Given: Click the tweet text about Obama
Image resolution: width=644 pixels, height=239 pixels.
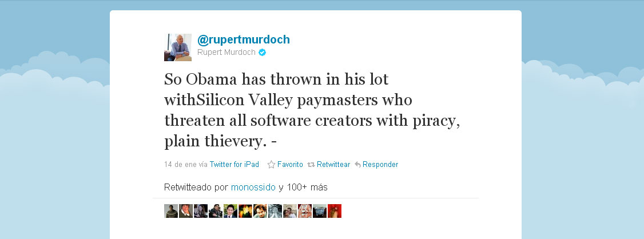Looking at the screenshot, I should (312, 110).
